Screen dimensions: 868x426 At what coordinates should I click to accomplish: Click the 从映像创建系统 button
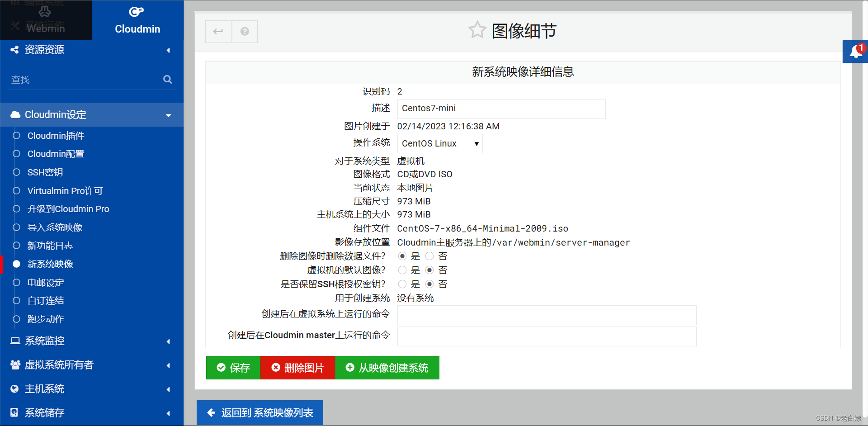(387, 368)
